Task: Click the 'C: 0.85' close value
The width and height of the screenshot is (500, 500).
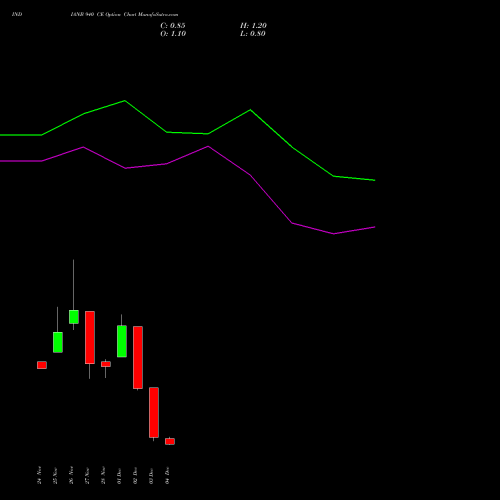Action: pos(173,26)
